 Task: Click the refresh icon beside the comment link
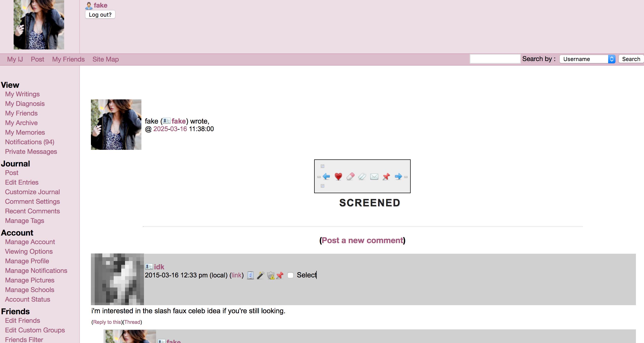pos(250,275)
